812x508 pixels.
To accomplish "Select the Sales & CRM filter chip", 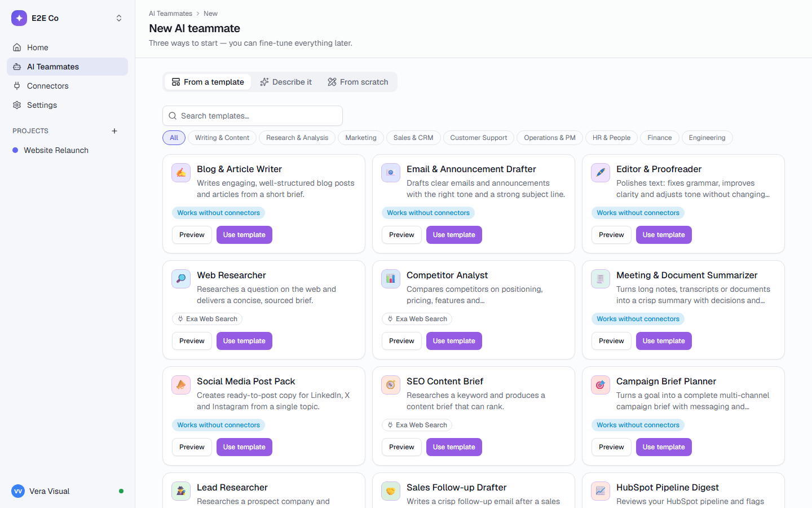I will click(x=413, y=138).
